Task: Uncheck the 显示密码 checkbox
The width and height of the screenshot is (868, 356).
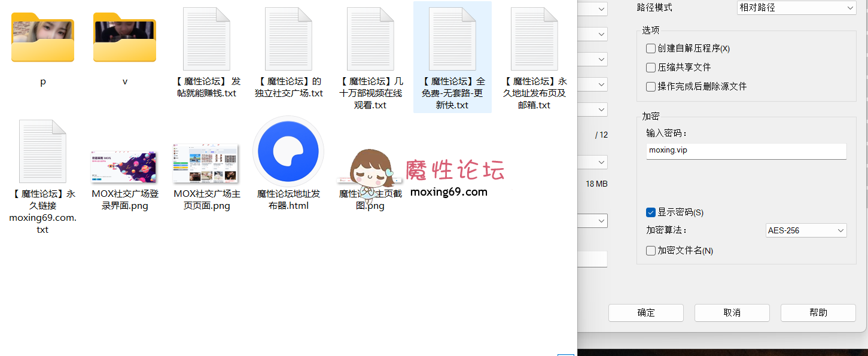Action: click(651, 212)
